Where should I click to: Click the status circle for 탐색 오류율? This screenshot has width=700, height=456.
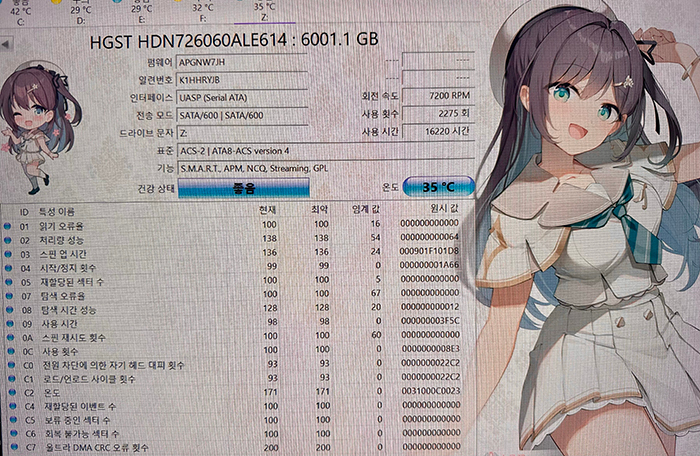[x=9, y=296]
